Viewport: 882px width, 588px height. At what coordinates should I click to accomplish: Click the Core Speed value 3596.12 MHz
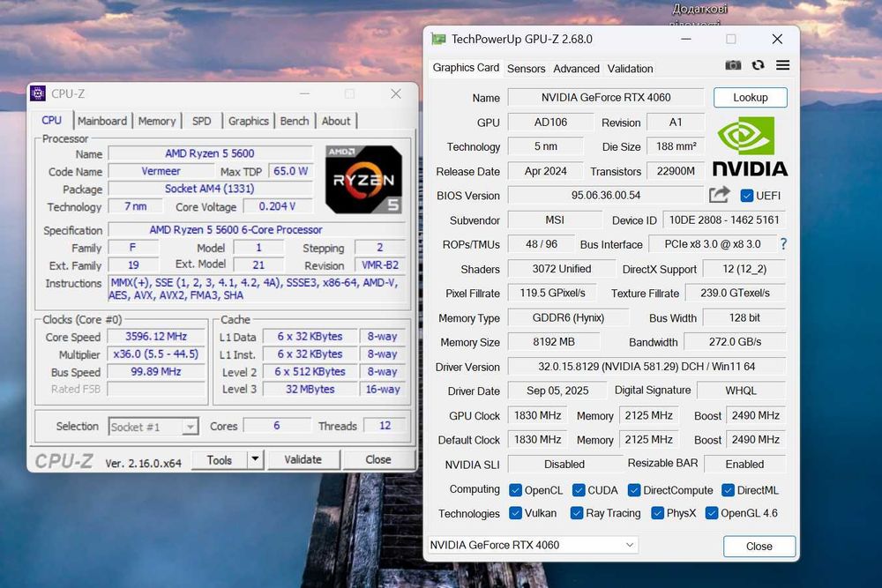click(x=156, y=336)
